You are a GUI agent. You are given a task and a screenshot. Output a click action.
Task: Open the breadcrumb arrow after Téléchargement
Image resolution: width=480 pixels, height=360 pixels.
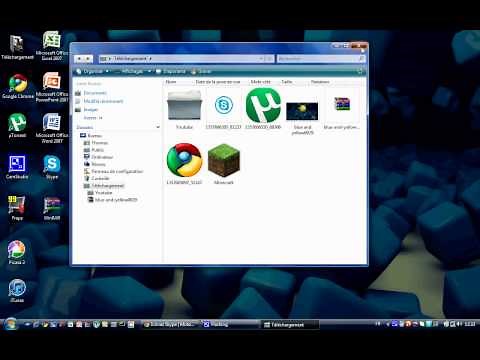pyautogui.click(x=151, y=59)
